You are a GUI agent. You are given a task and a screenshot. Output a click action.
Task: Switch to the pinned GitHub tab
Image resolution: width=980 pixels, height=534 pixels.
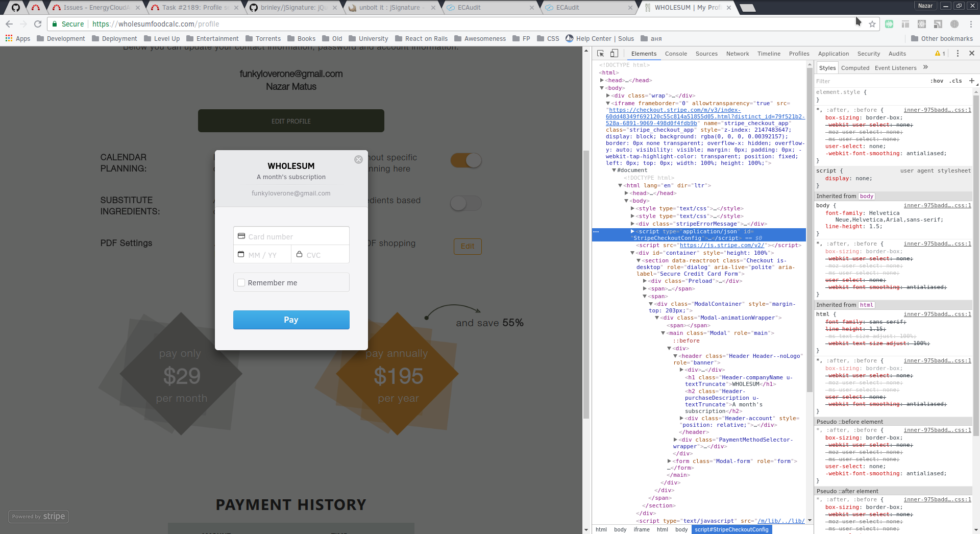15,8
